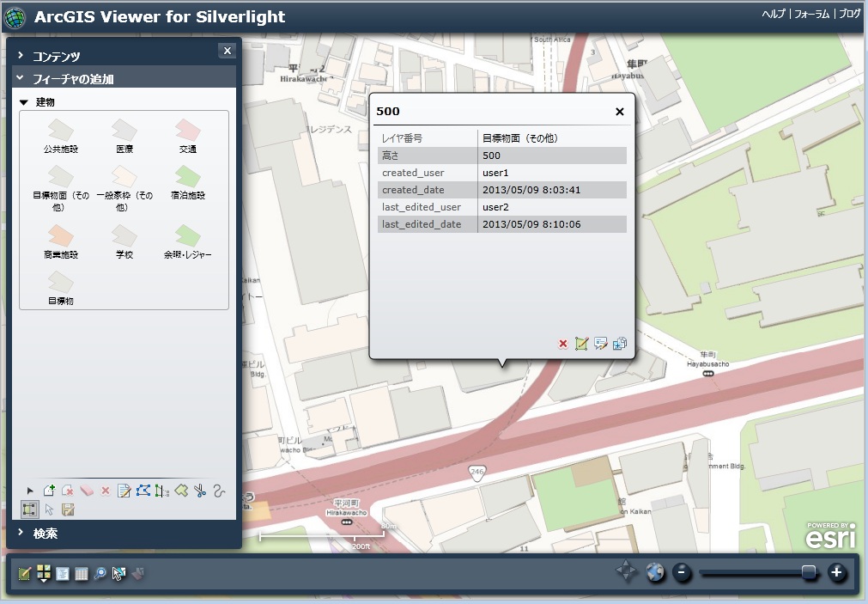The height and width of the screenshot is (604, 868).
Task: Close the 500 feature popup
Action: click(x=620, y=112)
